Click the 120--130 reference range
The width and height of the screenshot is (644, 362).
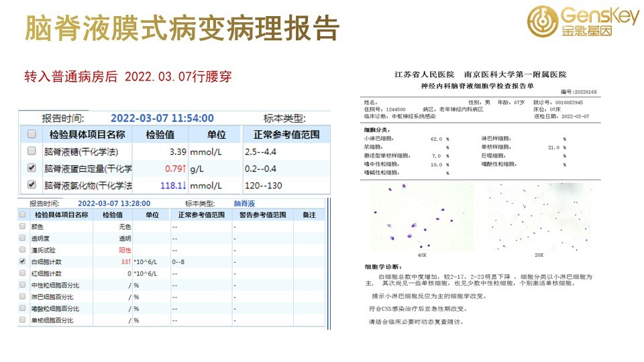click(263, 186)
